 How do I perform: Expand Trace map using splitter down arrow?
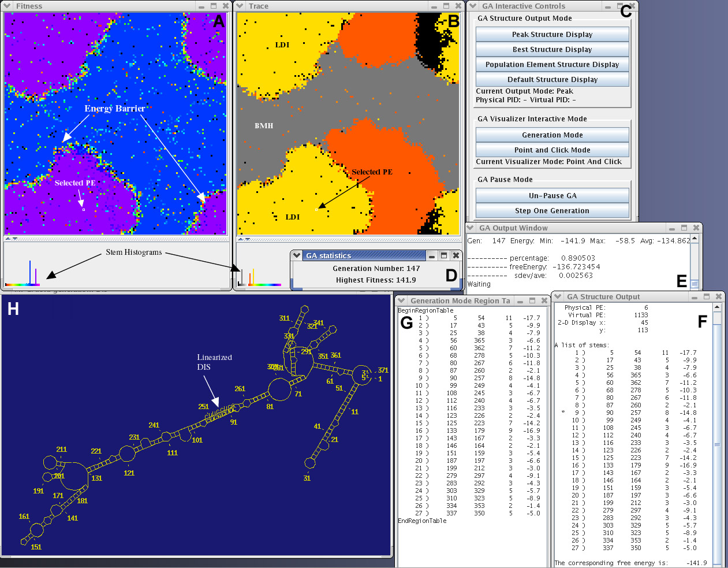pyautogui.click(x=248, y=239)
